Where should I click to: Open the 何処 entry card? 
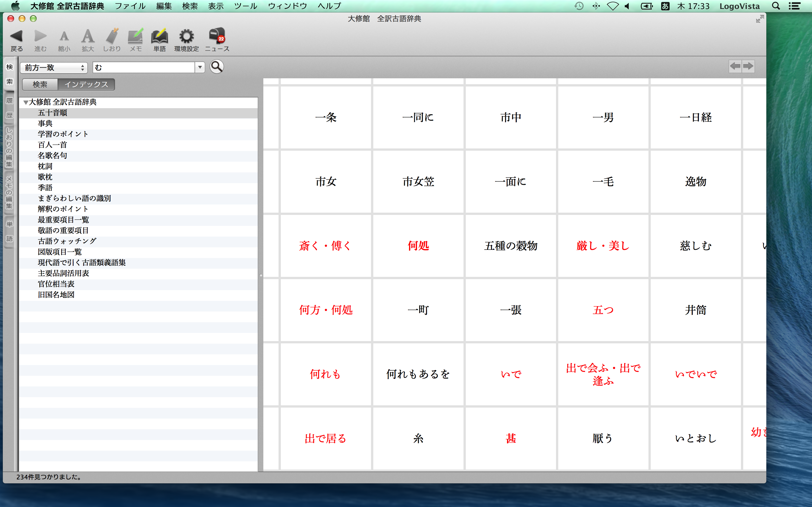point(418,246)
